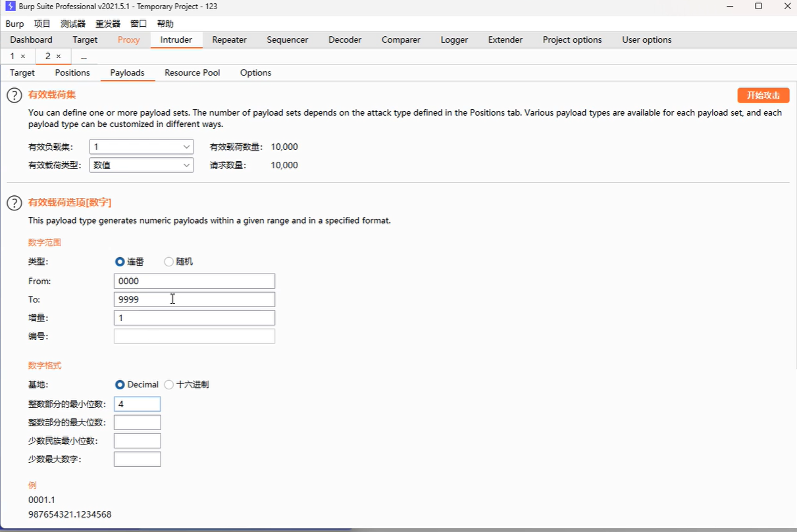This screenshot has height=532, width=797.
Task: Open the Options sub-tab
Action: point(255,72)
